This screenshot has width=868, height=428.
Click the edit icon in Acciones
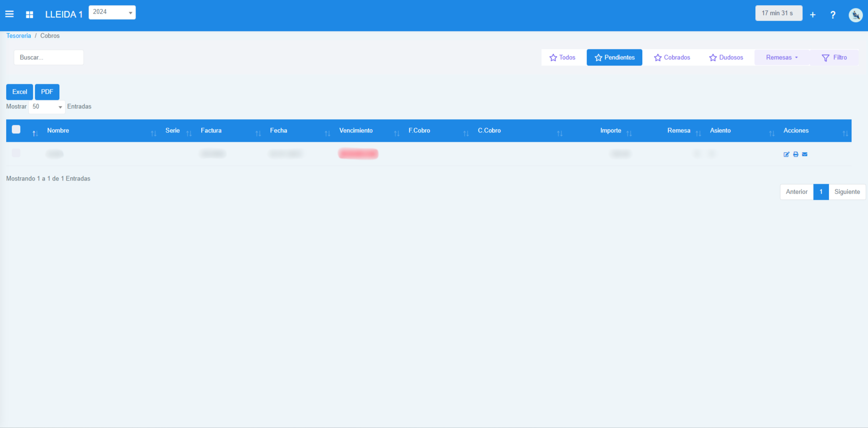[x=786, y=154]
